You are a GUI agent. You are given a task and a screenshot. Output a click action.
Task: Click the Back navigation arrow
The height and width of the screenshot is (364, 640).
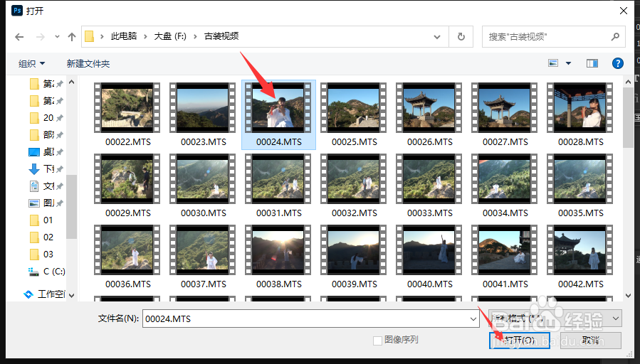tap(19, 37)
